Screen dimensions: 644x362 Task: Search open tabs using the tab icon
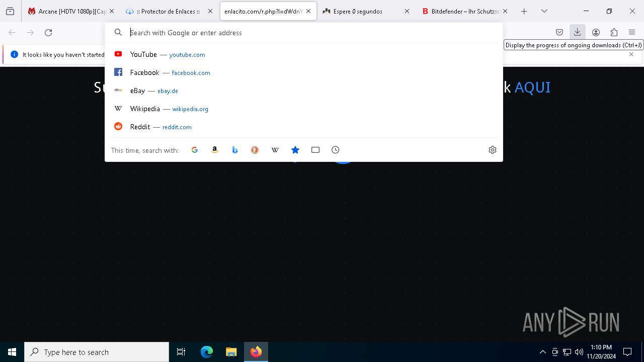click(315, 150)
